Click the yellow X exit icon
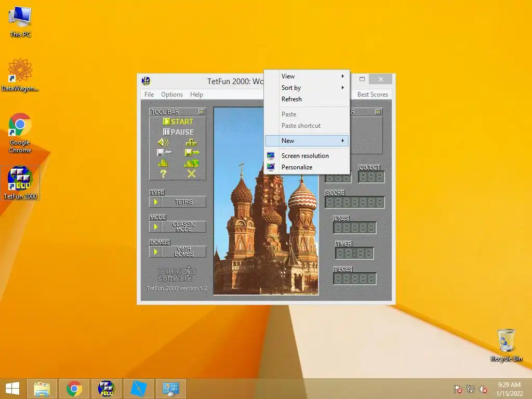This screenshot has width=532, height=399. coord(191,174)
